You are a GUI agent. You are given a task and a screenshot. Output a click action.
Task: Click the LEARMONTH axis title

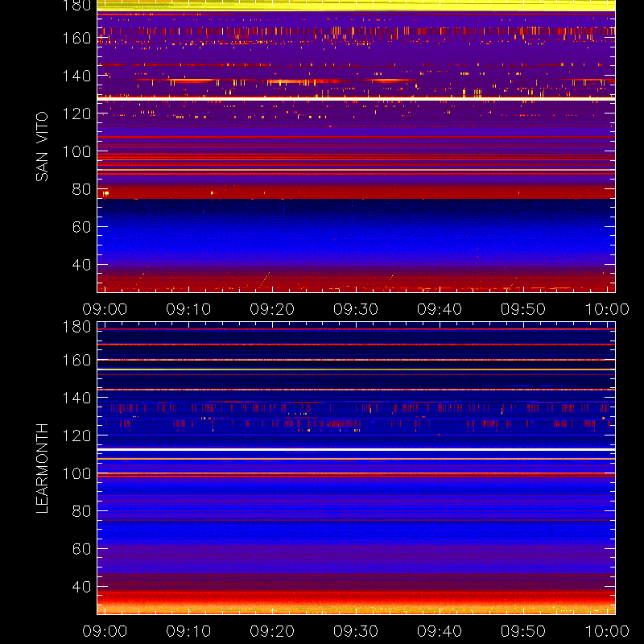coord(42,469)
